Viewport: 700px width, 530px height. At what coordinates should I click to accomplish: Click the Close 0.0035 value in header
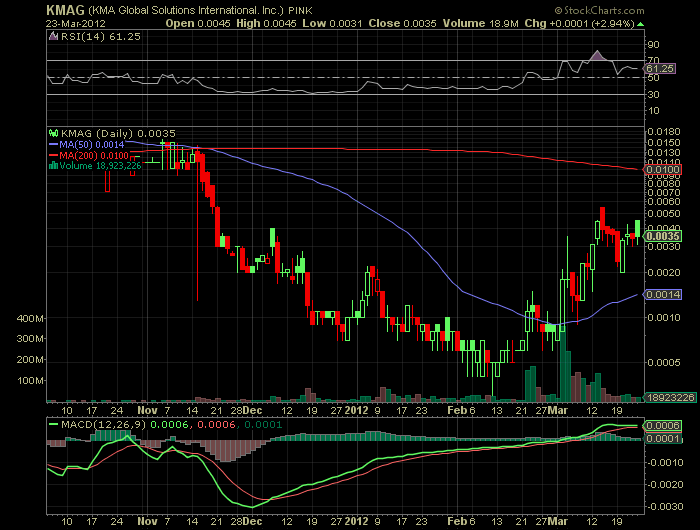[402, 24]
